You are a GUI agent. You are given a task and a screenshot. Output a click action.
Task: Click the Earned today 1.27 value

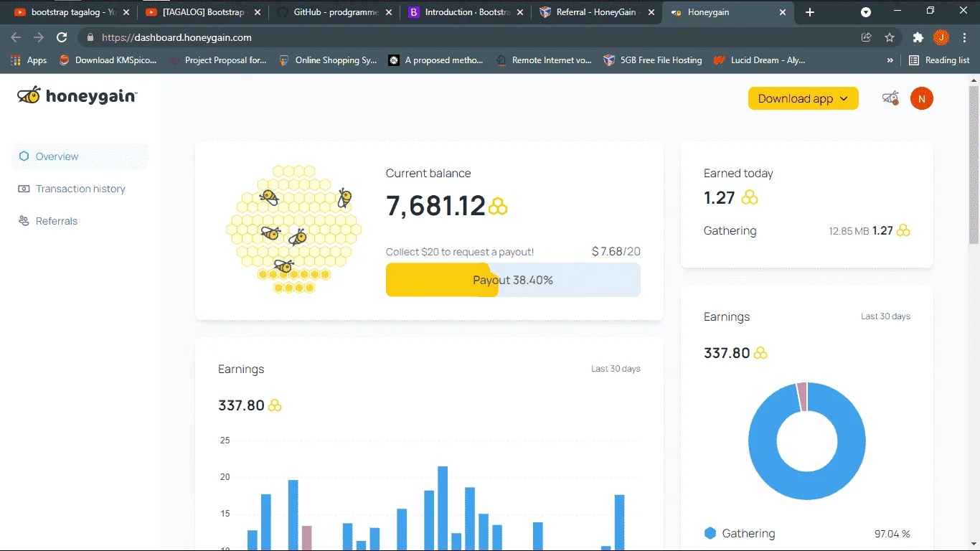[719, 197]
